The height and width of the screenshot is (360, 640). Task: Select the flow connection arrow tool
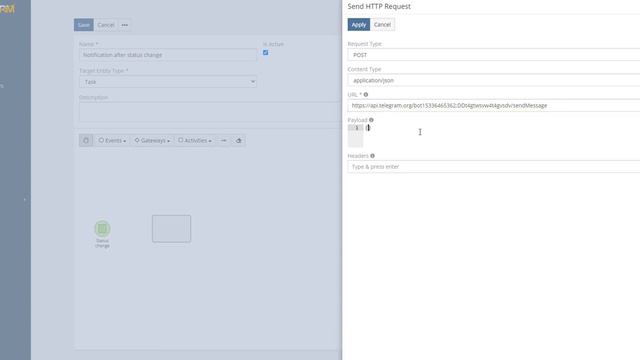(x=224, y=140)
